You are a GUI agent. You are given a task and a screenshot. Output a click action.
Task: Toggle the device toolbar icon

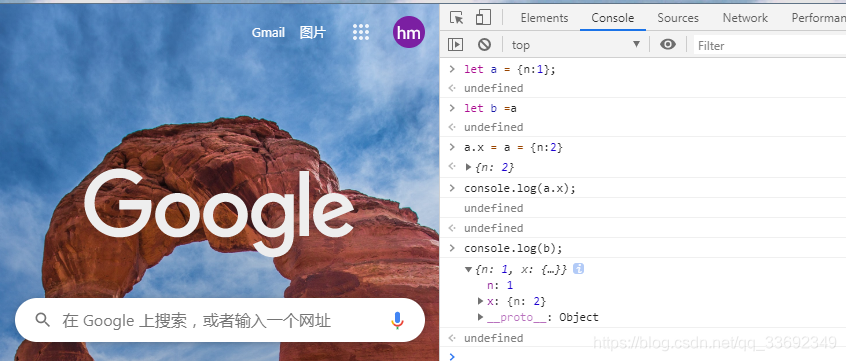click(483, 18)
